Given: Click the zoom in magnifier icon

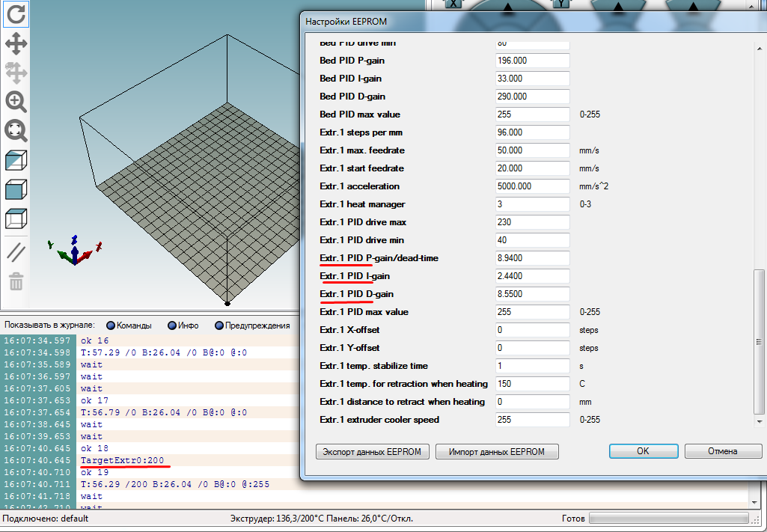Looking at the screenshot, I should coord(16,102).
